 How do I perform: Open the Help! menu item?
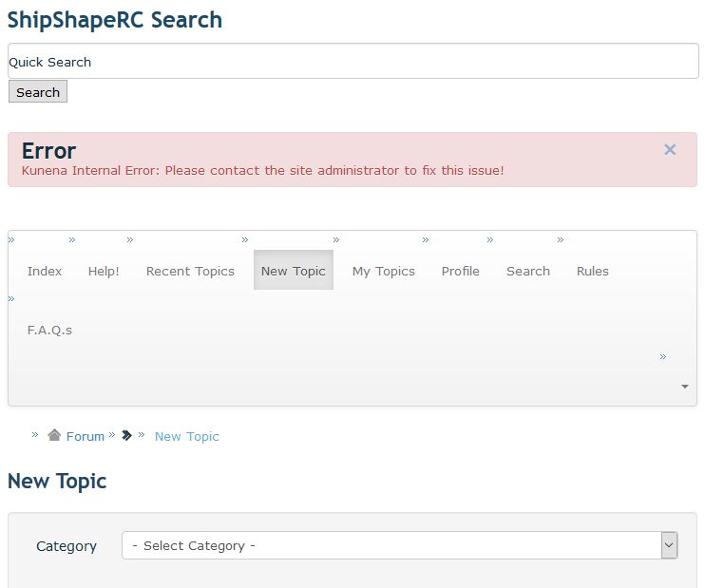[104, 271]
